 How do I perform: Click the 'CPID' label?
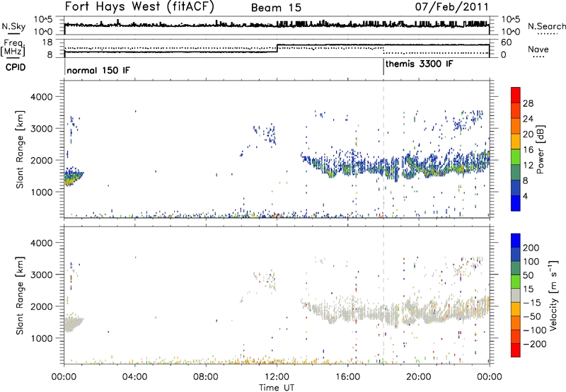coord(15,67)
